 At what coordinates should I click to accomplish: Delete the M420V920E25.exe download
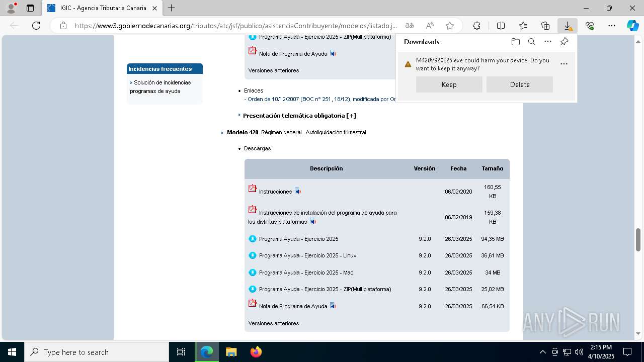(520, 84)
